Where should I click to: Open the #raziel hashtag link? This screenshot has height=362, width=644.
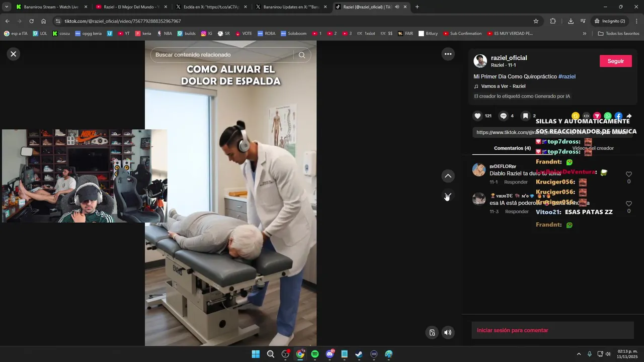[567, 76]
